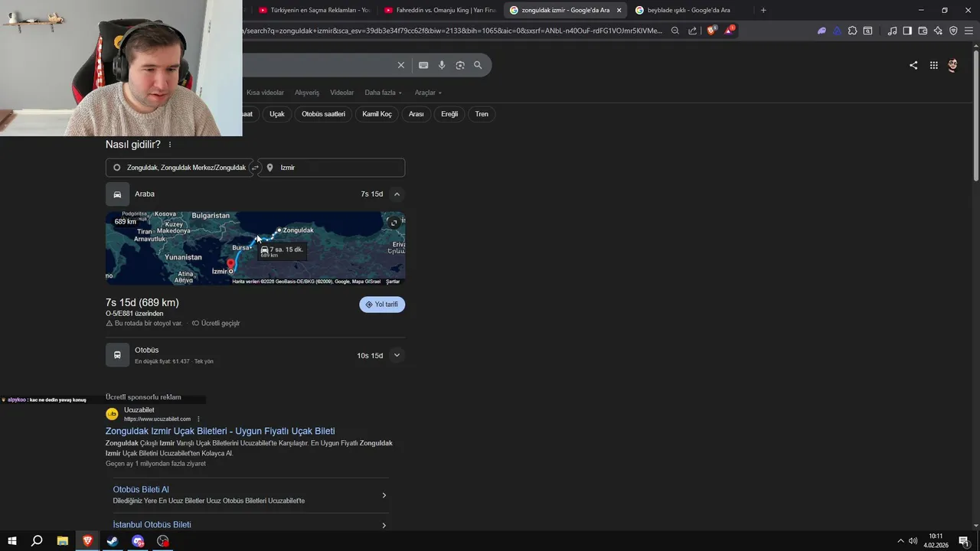
Task: Open OBS Studio from the taskbar
Action: [163, 541]
